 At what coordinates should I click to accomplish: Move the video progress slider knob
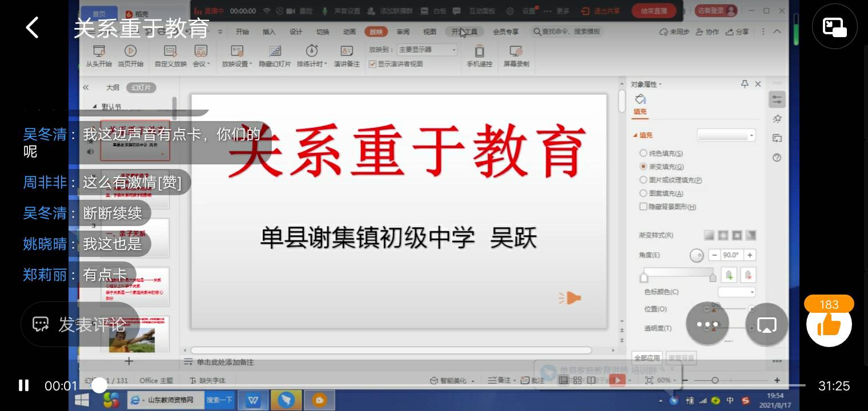point(99,386)
